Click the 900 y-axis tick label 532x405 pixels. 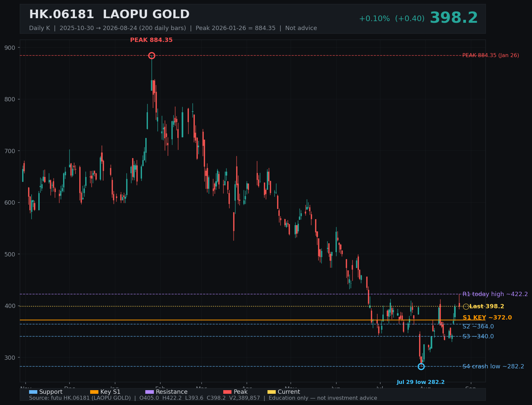click(10, 48)
